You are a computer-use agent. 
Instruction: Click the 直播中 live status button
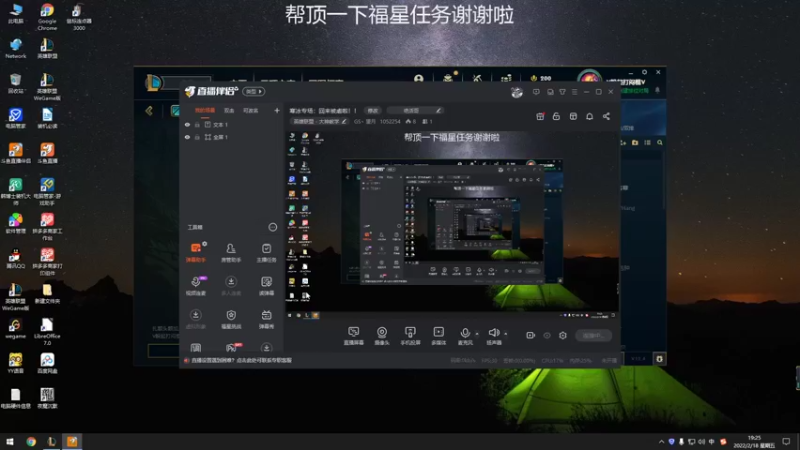coord(593,335)
